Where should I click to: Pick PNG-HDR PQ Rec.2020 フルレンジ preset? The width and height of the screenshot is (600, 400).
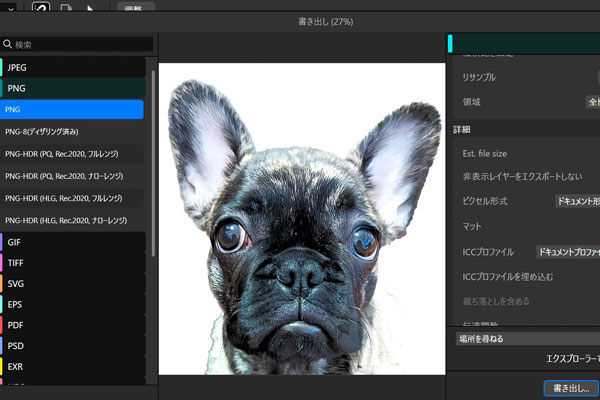(x=72, y=154)
